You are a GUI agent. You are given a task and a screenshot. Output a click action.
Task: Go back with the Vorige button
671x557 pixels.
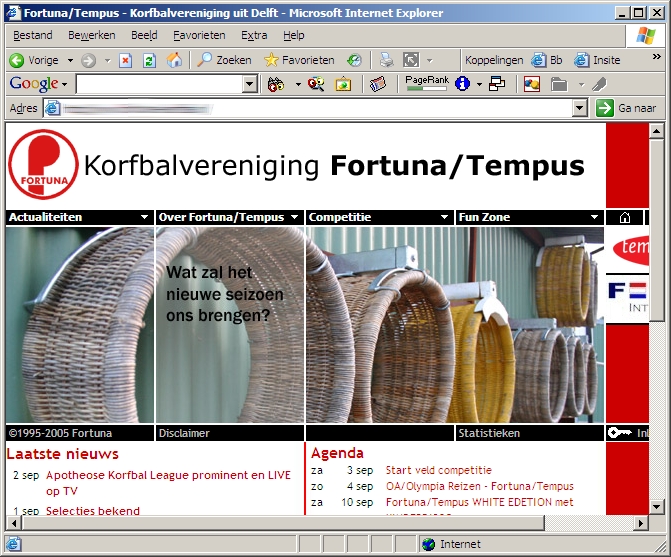click(34, 60)
